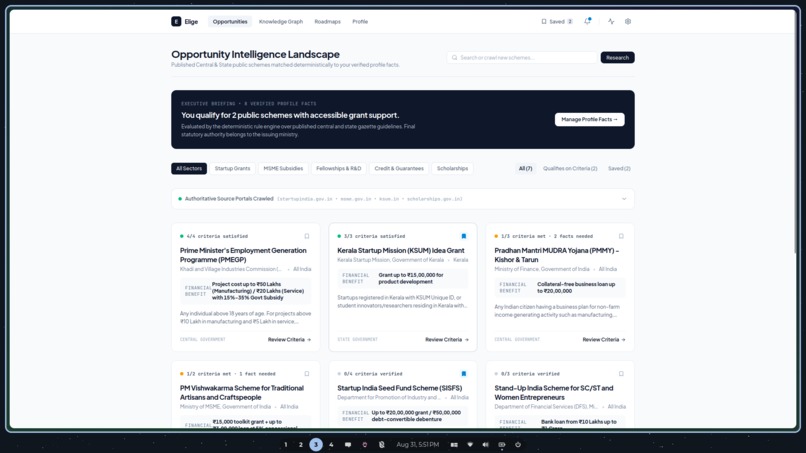Open Pradhan Mantri MUDRA Yojana card title
This screenshot has width=806, height=453.
click(557, 255)
